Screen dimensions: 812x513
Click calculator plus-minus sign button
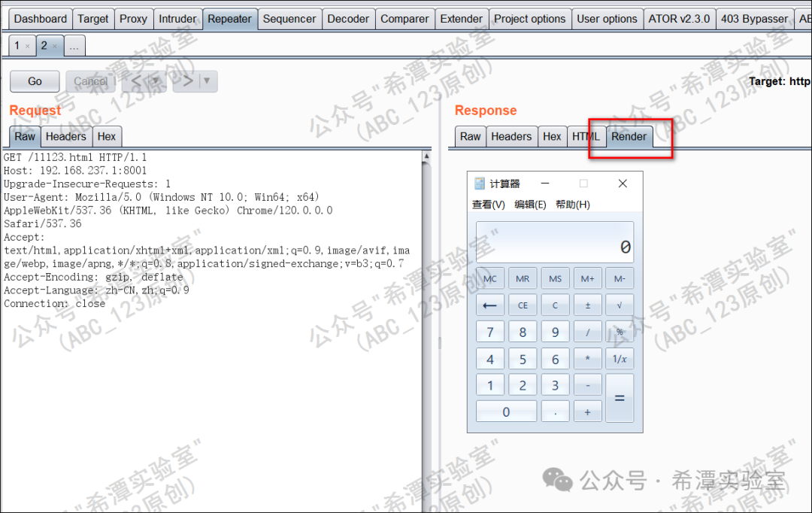point(588,305)
